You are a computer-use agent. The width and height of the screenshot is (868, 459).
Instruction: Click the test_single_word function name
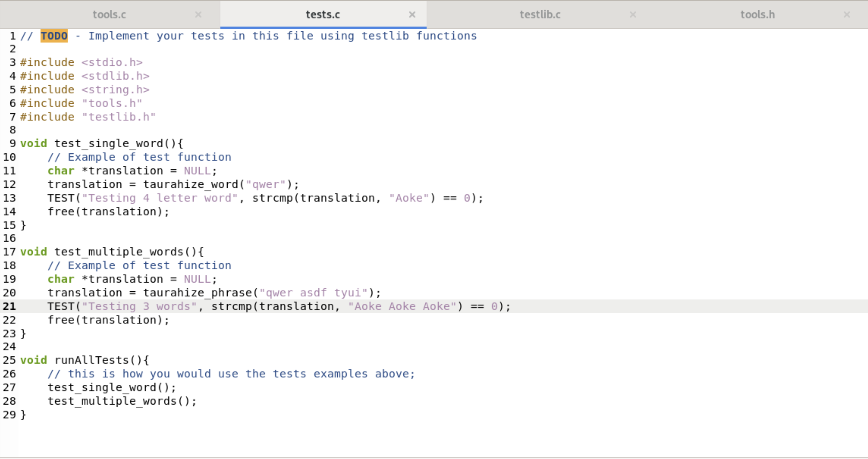click(111, 143)
